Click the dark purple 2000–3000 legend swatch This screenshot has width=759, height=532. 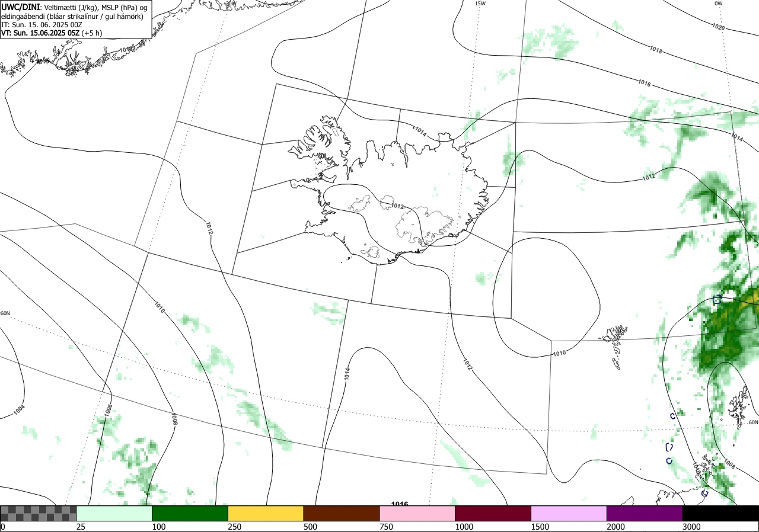[x=645, y=513]
